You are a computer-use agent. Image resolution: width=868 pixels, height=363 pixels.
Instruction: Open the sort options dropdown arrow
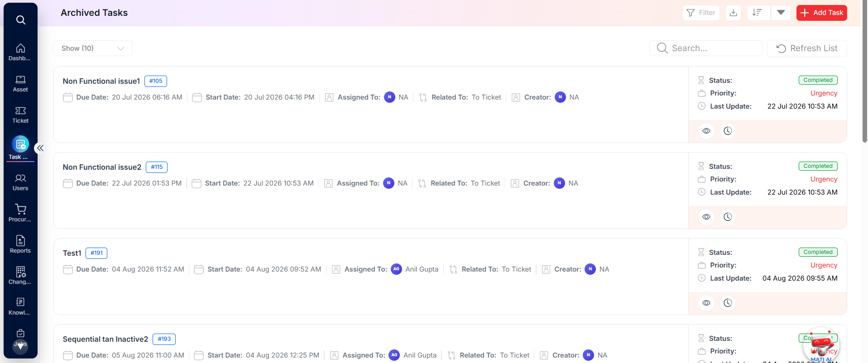click(x=781, y=13)
